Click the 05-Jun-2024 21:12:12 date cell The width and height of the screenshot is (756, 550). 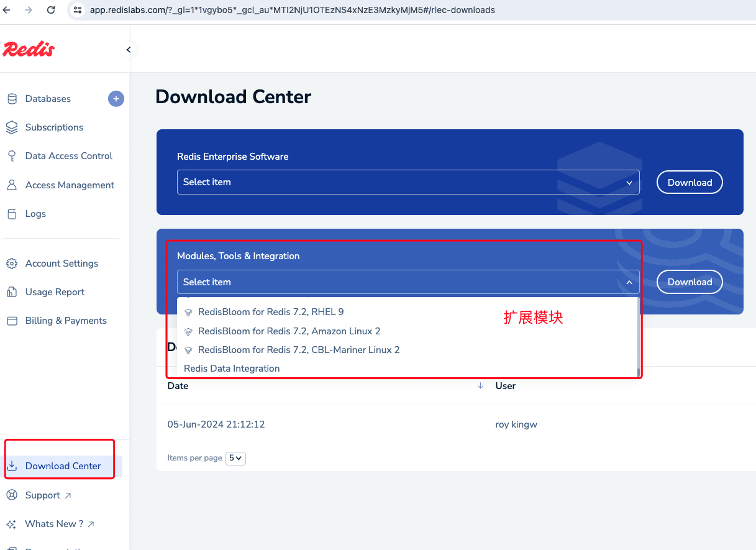216,424
